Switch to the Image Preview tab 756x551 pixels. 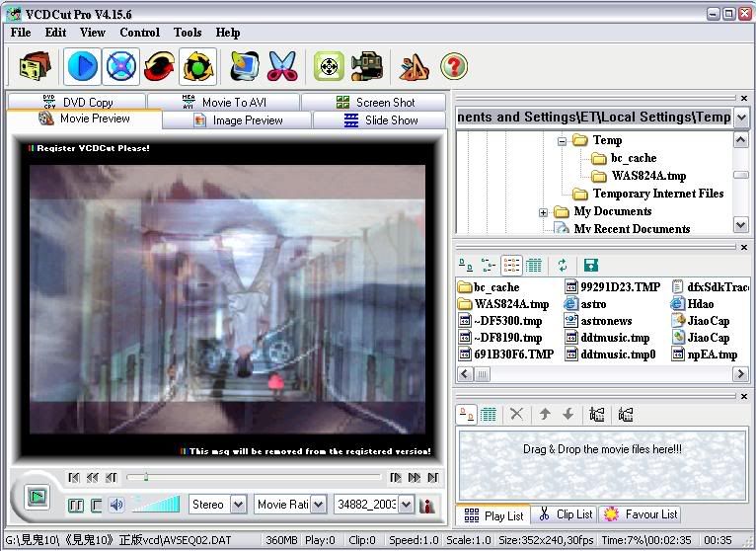[237, 120]
